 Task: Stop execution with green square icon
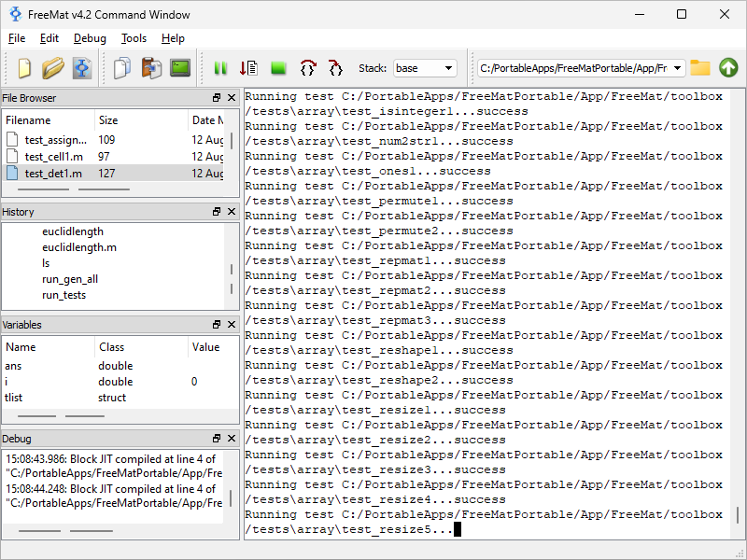tap(278, 68)
